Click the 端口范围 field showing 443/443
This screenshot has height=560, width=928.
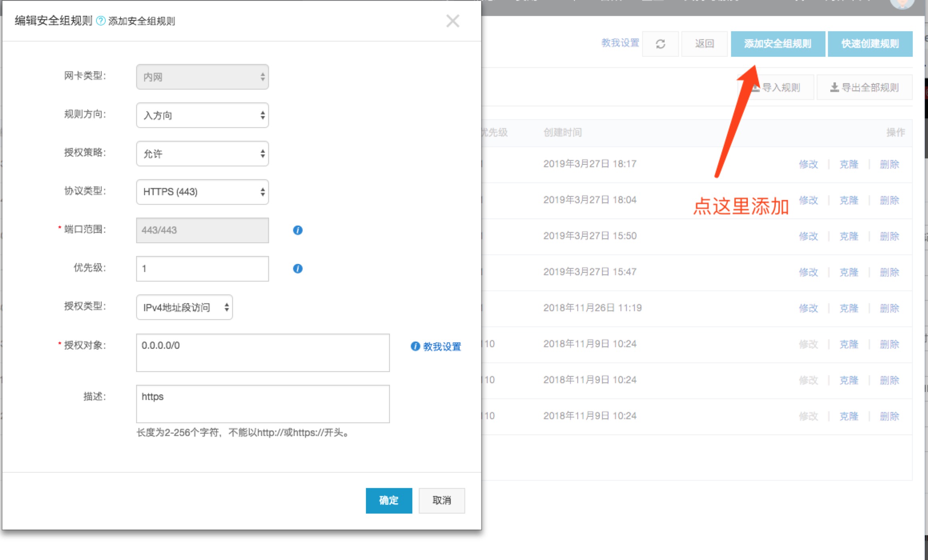click(x=203, y=230)
